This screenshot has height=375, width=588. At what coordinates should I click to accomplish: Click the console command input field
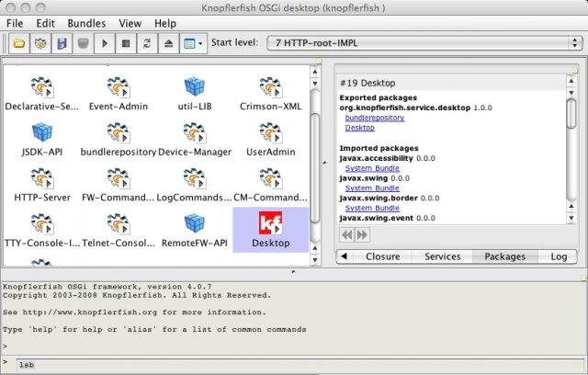pyautogui.click(x=300, y=365)
